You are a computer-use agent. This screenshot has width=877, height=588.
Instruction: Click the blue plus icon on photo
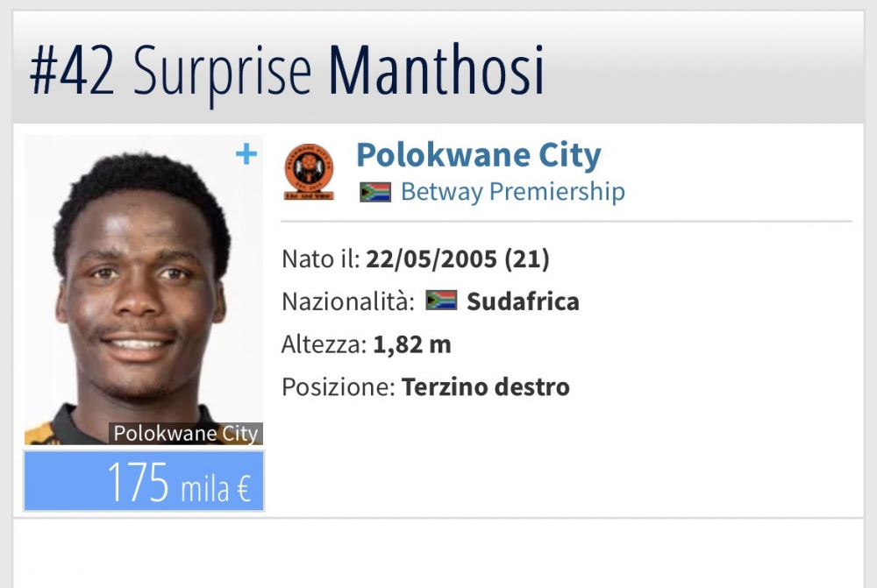(246, 154)
